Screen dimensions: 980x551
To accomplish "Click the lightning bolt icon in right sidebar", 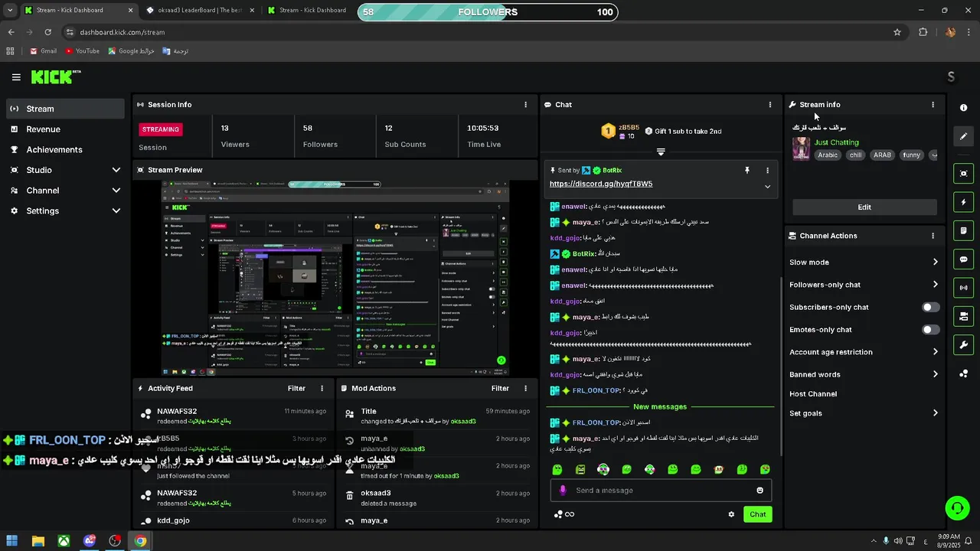I will click(964, 202).
